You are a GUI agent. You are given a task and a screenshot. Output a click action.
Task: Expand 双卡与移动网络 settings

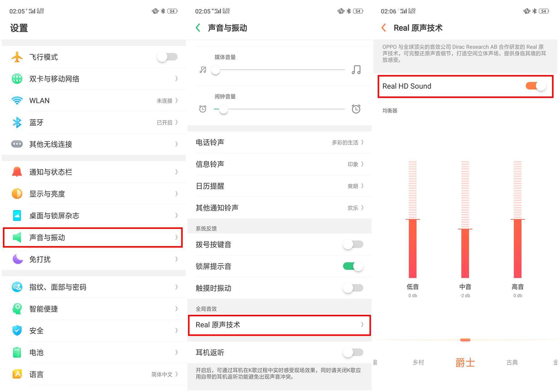pos(93,79)
